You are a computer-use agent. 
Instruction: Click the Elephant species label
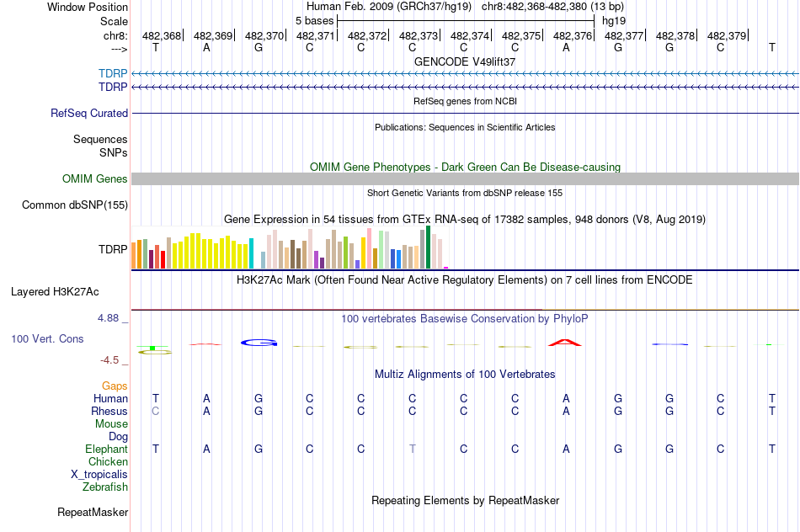click(106, 449)
